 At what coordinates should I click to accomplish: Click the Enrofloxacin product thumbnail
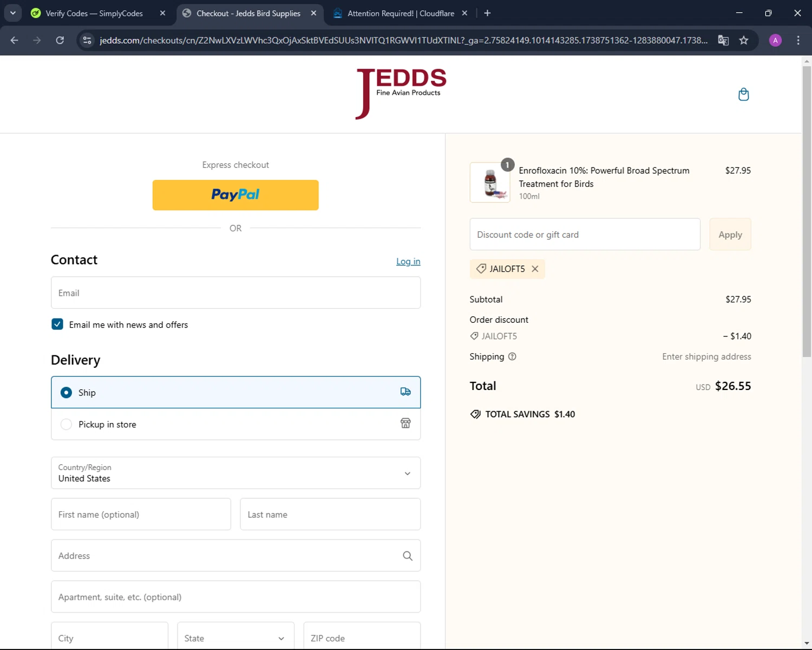[490, 183]
